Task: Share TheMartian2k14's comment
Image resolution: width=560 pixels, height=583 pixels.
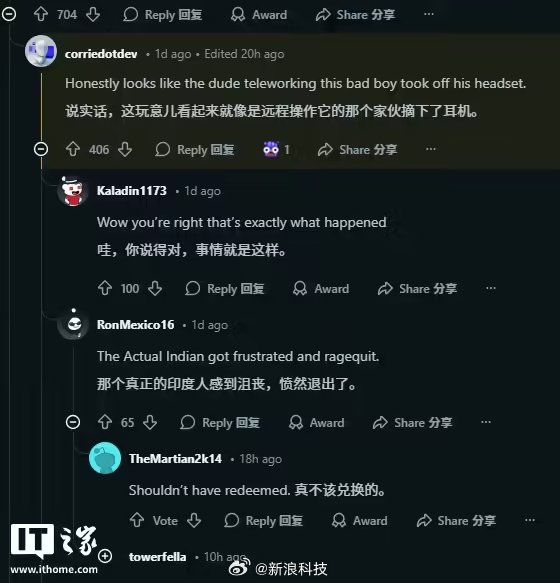Action: pyautogui.click(x=456, y=521)
